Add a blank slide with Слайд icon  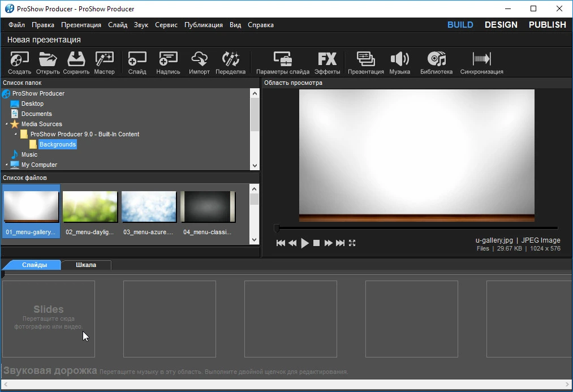click(137, 63)
